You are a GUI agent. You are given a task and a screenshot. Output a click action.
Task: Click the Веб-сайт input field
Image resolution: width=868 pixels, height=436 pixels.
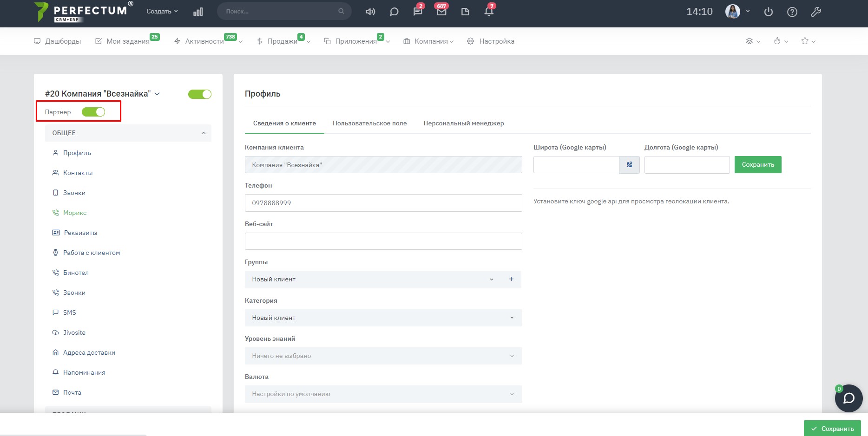(383, 241)
